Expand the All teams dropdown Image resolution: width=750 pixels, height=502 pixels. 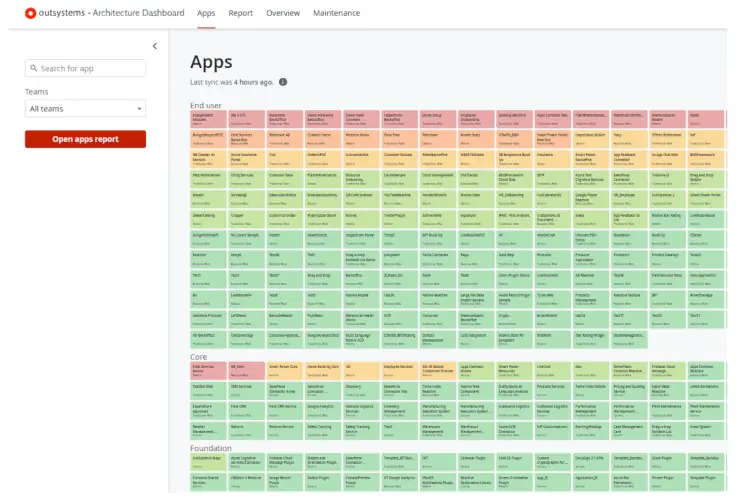pos(85,109)
